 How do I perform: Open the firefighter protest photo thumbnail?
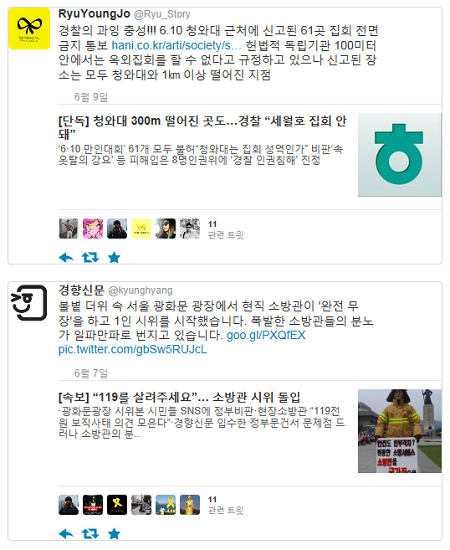pos(399,431)
